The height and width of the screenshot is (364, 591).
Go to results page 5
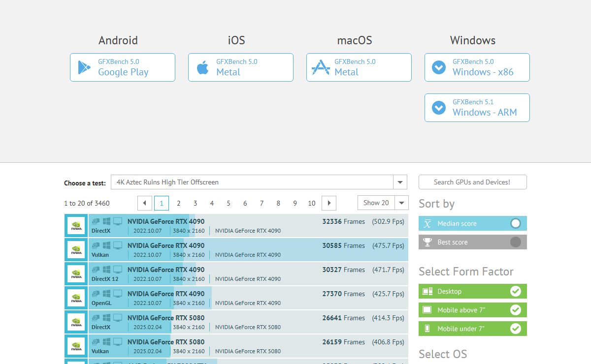(229, 203)
